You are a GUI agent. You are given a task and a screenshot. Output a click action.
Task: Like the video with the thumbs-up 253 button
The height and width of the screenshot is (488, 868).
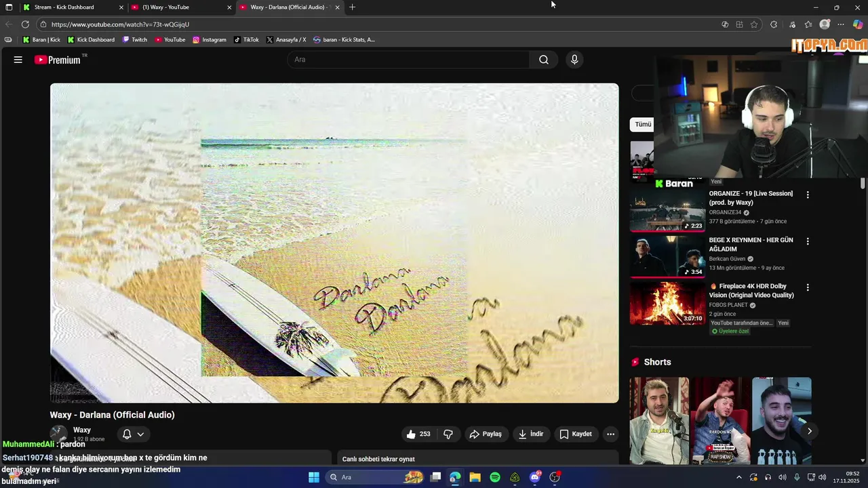[x=418, y=434]
